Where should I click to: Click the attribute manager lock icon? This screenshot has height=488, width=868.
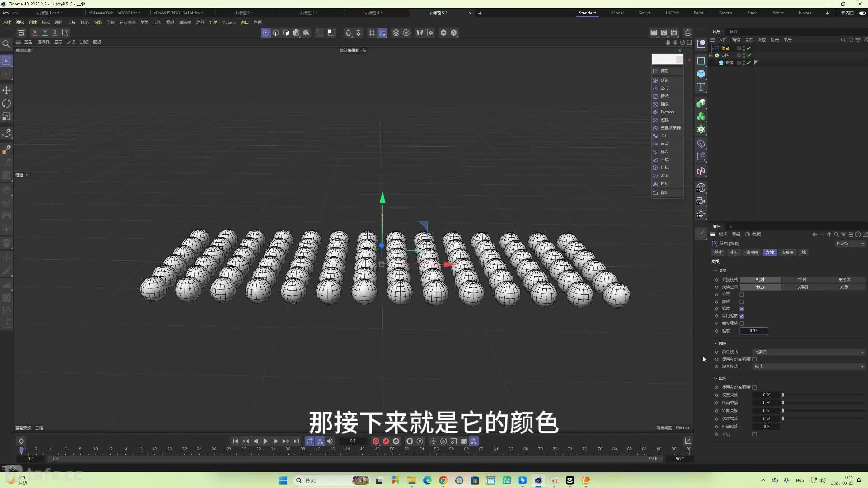click(851, 235)
